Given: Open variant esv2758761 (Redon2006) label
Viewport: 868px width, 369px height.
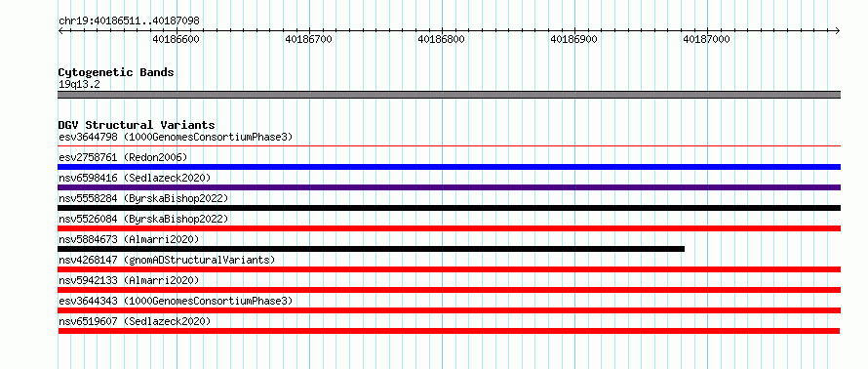Looking at the screenshot, I should click(x=123, y=157).
